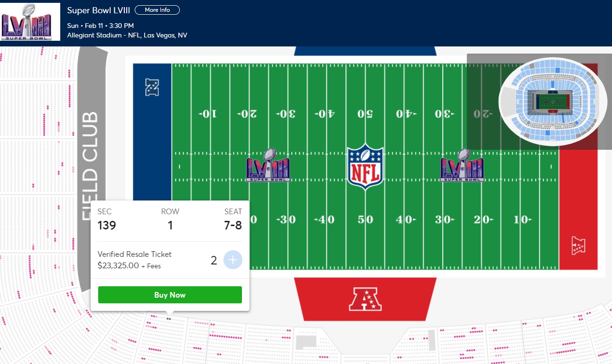Viewport: 612px width, 364px height.
Task: Click the Verified Resale Ticket label
Action: [135, 254]
